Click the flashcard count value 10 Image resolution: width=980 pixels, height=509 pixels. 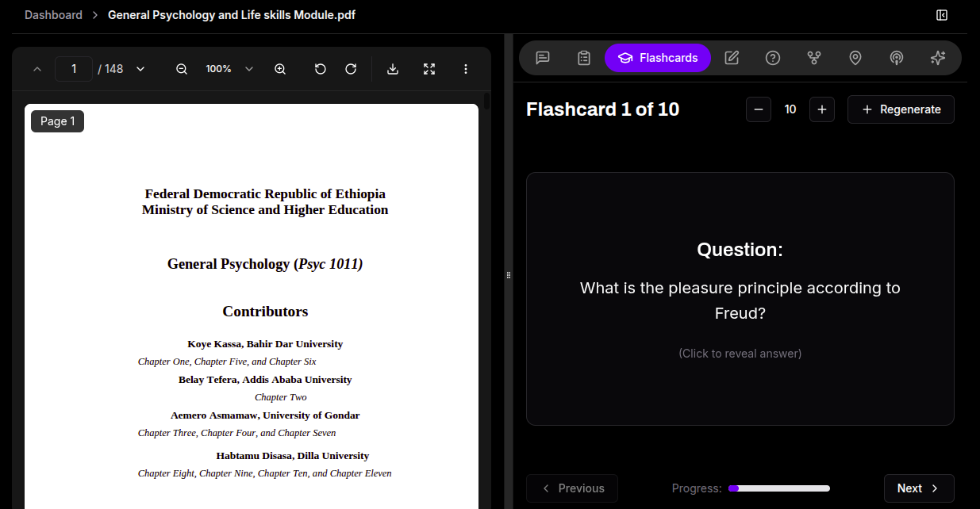[790, 109]
